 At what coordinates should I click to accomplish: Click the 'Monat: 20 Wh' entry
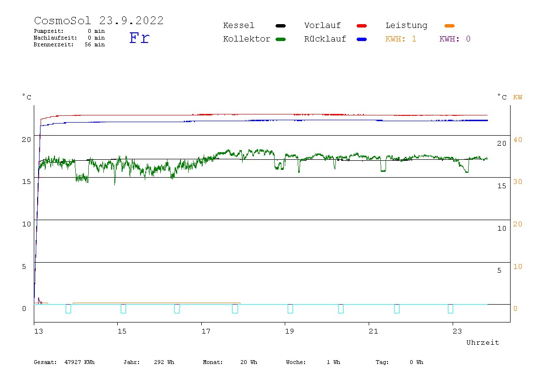coord(230,362)
